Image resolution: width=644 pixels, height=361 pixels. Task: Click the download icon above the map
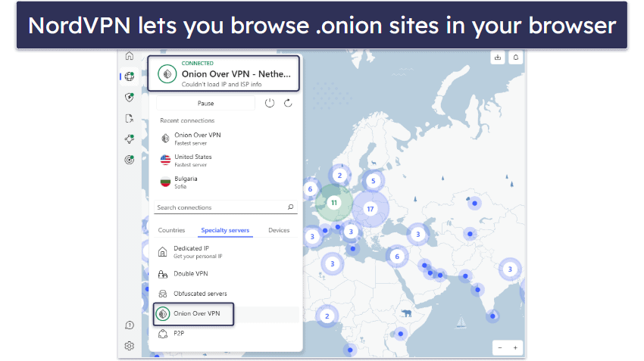click(498, 58)
